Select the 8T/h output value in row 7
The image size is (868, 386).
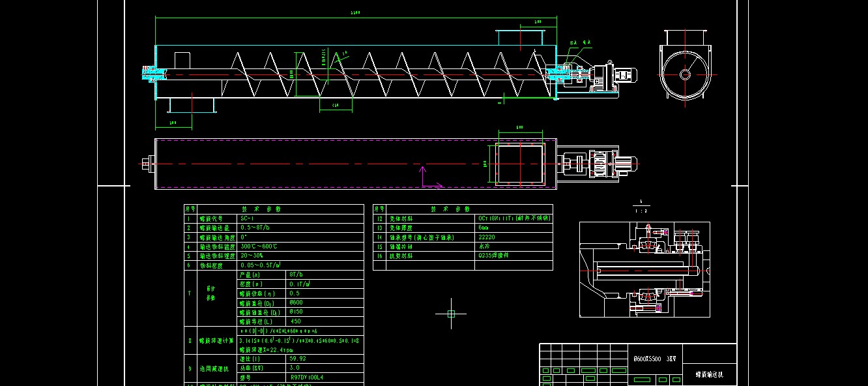[x=297, y=275]
